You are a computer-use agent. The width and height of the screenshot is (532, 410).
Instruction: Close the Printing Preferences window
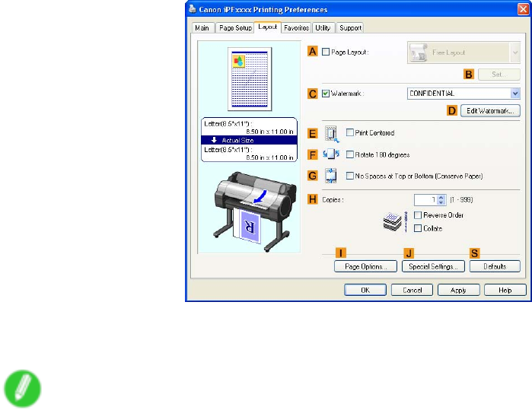[x=523, y=9]
